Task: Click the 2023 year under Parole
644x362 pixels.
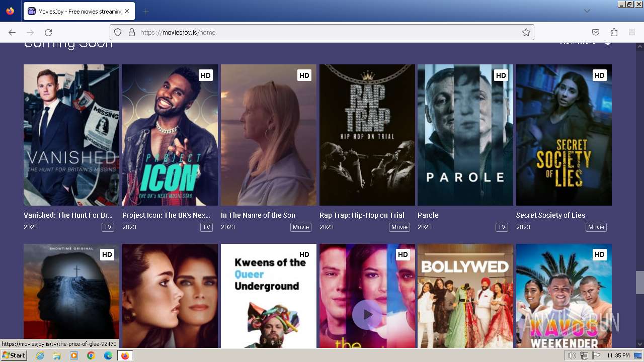Action: pos(425,227)
